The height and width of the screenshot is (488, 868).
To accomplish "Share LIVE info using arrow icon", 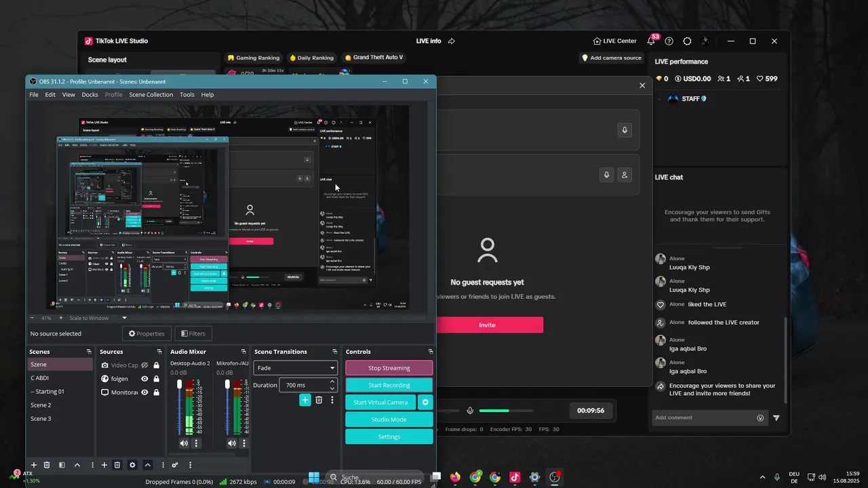I will pyautogui.click(x=452, y=41).
